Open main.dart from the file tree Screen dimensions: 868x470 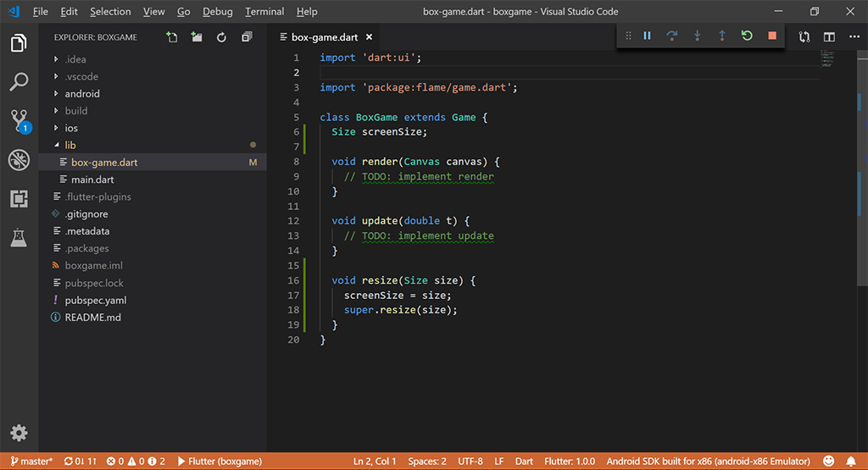pyautogui.click(x=92, y=180)
